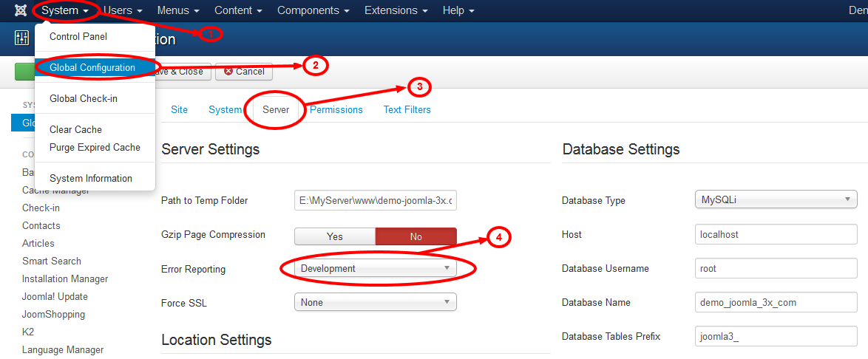Click the Path to Temp Folder field
The height and width of the screenshot is (359, 868).
375,201
